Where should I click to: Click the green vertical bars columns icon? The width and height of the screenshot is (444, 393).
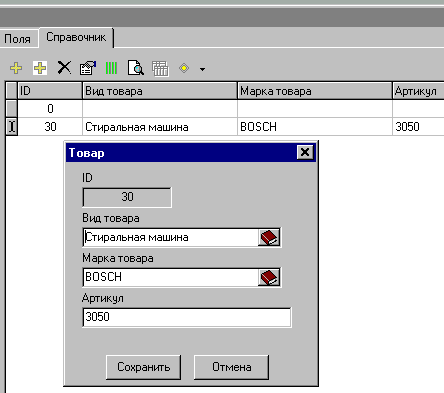tap(111, 68)
